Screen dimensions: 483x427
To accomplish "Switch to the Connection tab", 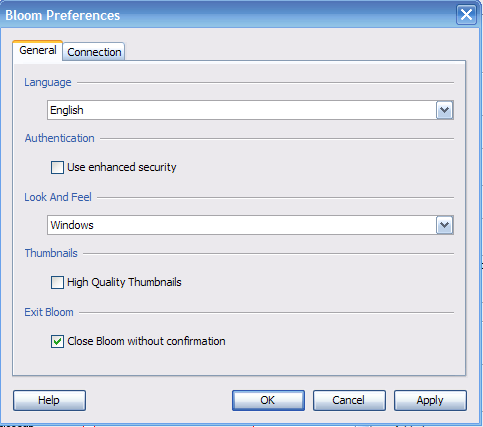I will click(94, 52).
